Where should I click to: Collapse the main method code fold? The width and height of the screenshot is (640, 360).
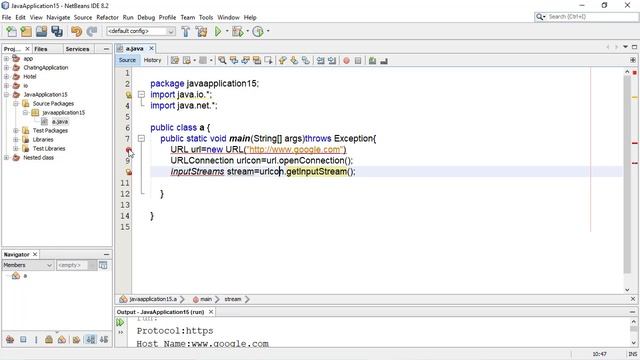tap(141, 138)
